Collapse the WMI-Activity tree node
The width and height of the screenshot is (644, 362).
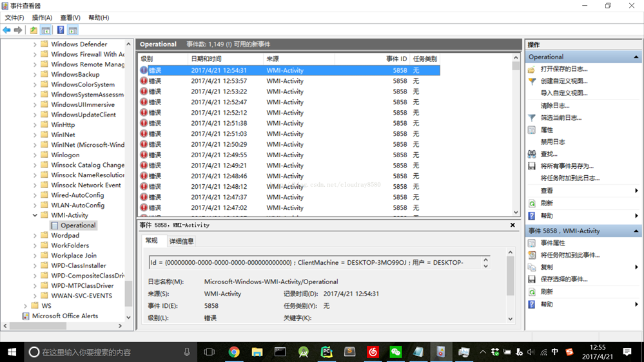(x=35, y=215)
